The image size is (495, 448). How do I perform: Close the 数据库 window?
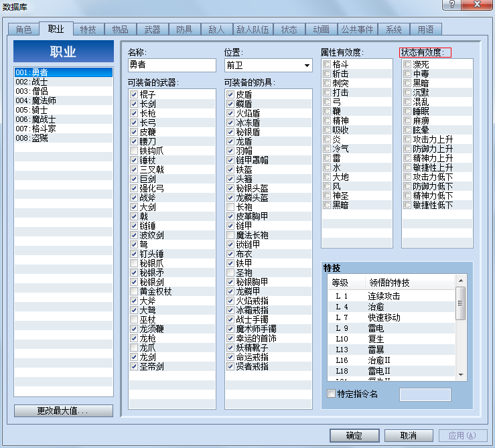point(478,5)
